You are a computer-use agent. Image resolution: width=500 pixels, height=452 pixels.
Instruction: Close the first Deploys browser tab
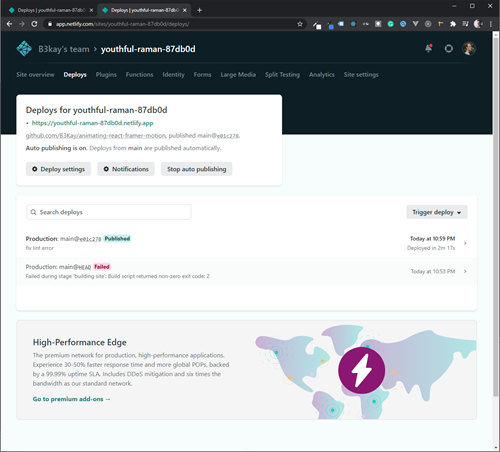(91, 10)
